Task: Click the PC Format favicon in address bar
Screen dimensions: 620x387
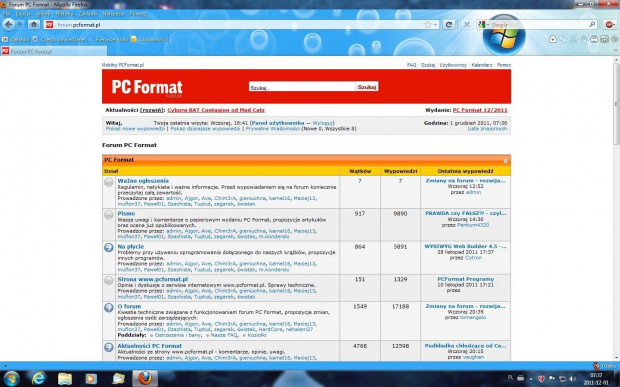Action: coord(49,25)
